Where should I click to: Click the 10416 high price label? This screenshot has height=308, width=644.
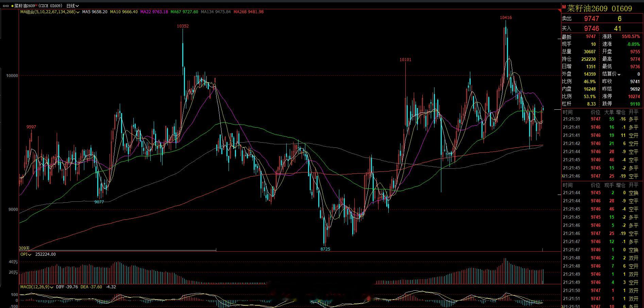(x=506, y=18)
